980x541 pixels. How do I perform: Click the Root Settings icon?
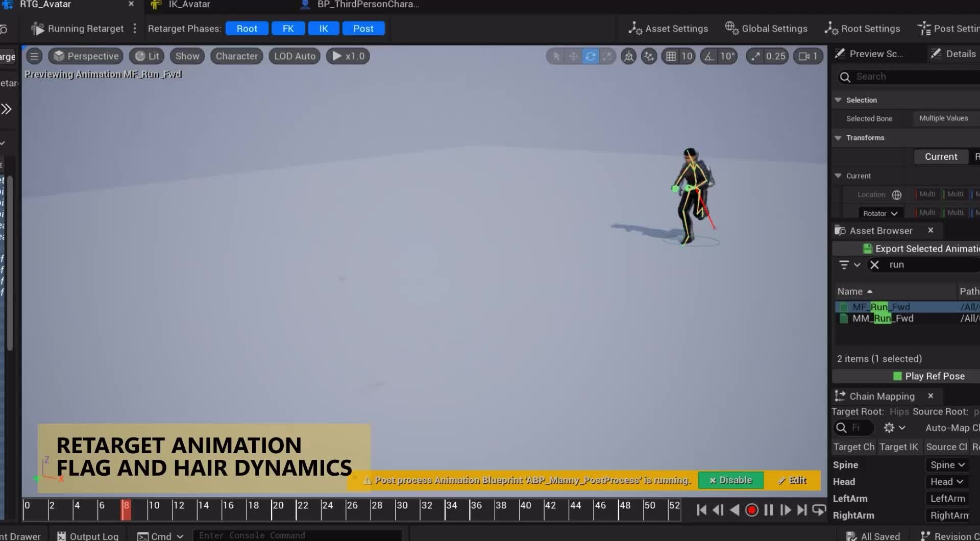(x=830, y=29)
